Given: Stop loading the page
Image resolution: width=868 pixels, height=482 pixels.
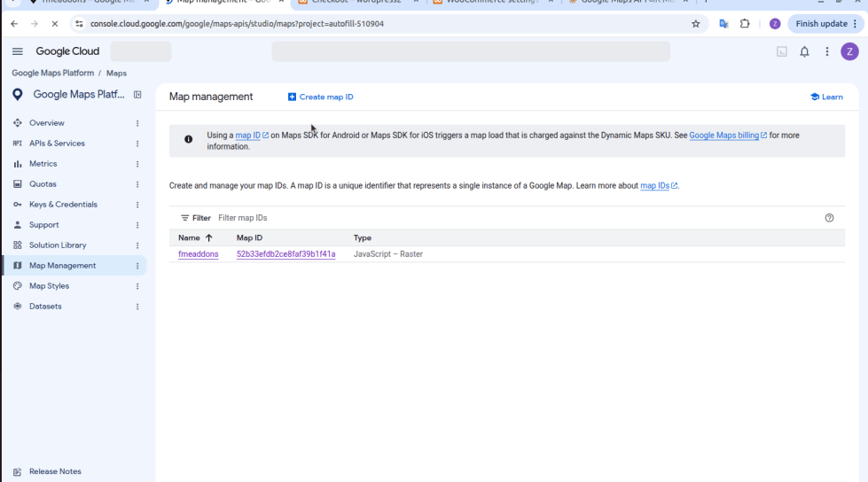Looking at the screenshot, I should (x=55, y=24).
